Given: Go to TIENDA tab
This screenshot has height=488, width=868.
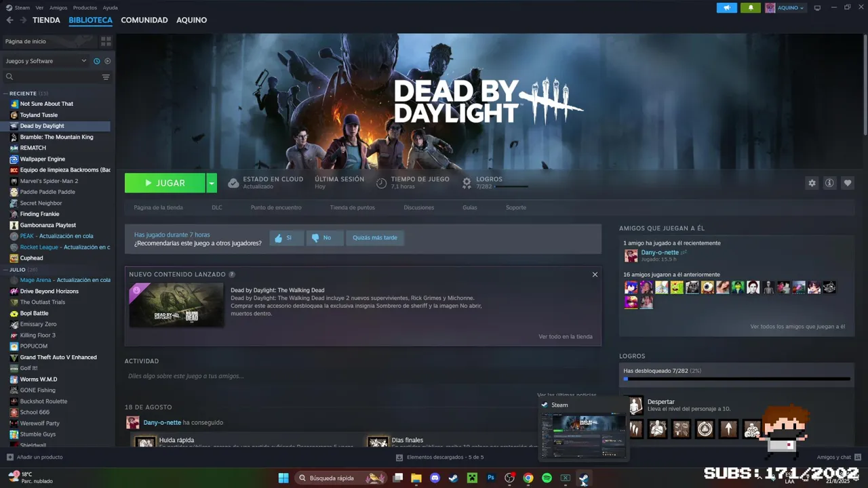Looking at the screenshot, I should pos(46,20).
